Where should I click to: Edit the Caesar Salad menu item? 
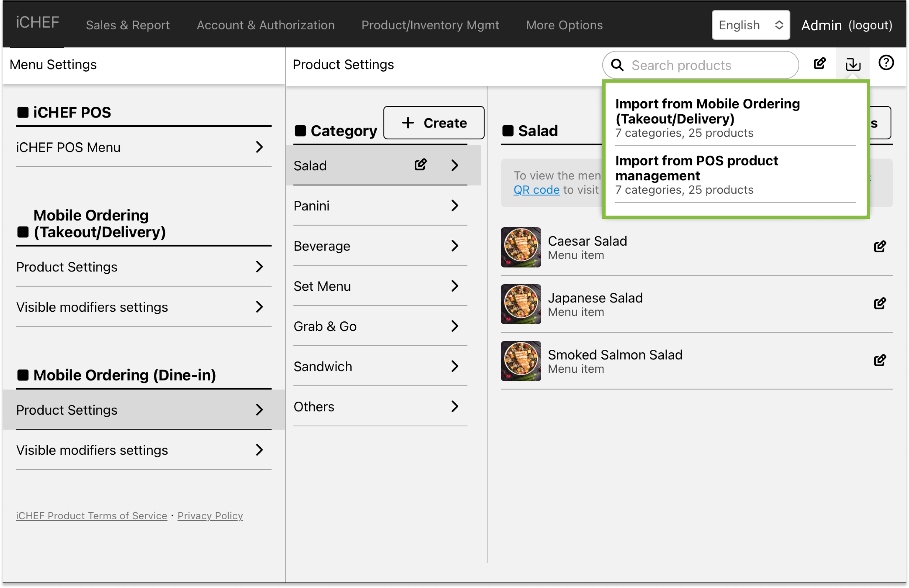[880, 247]
